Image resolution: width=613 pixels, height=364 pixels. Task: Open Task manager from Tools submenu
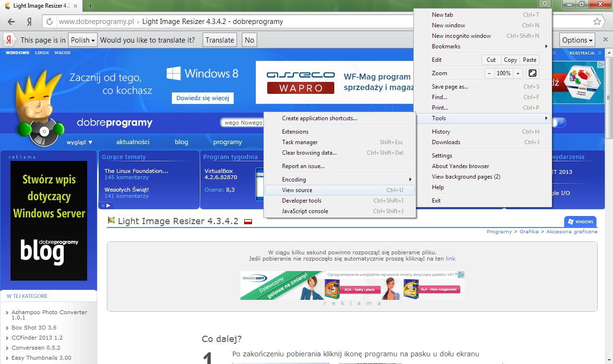pyautogui.click(x=340, y=142)
